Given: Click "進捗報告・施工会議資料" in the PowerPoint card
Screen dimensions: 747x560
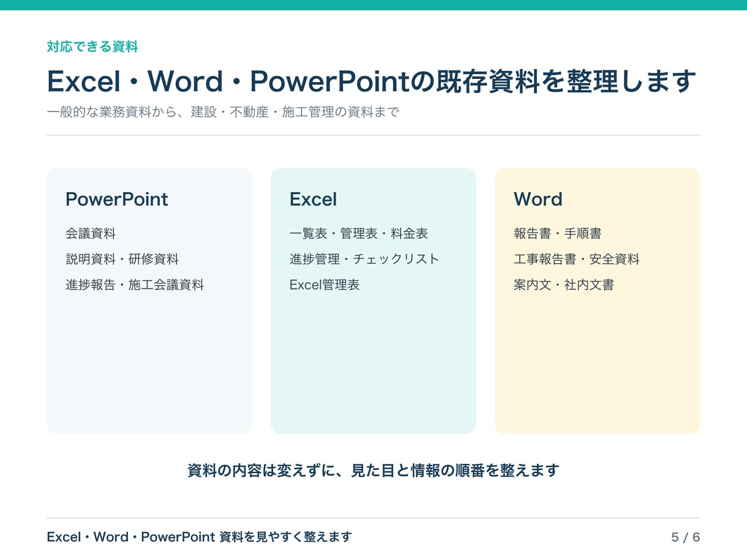Looking at the screenshot, I should pyautogui.click(x=135, y=285).
